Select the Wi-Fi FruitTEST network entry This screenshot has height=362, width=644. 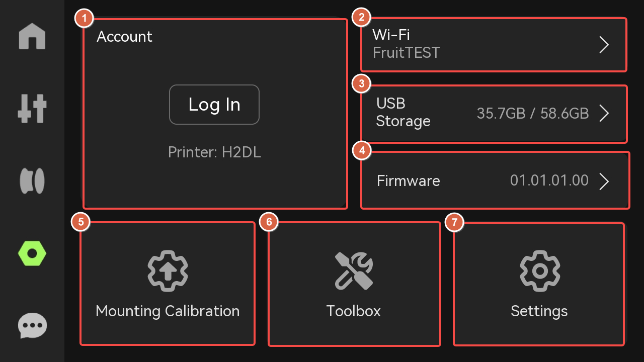(494, 45)
